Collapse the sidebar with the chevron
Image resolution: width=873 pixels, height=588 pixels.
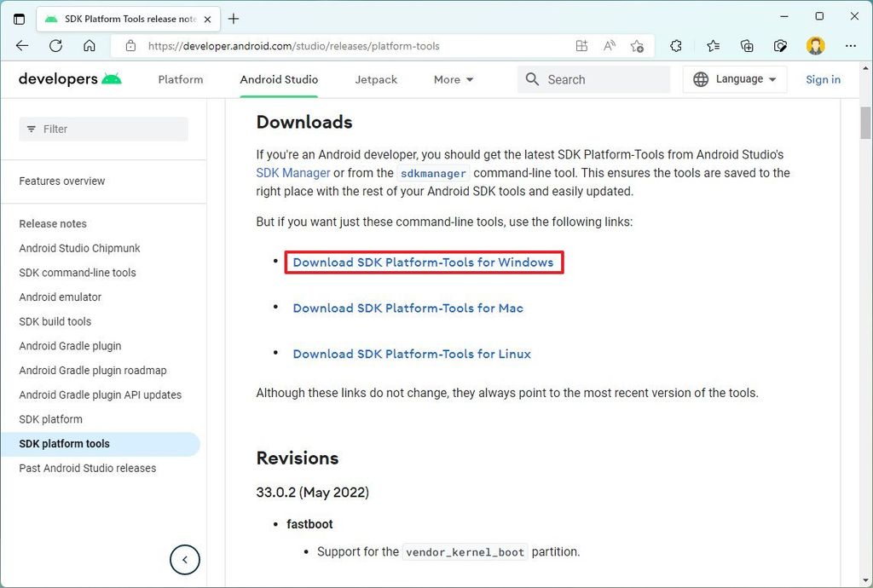[x=185, y=560]
